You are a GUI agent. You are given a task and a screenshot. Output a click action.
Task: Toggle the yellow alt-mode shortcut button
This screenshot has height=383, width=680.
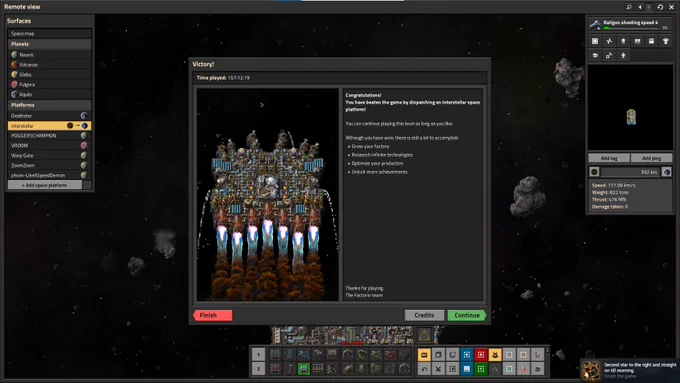point(424,355)
